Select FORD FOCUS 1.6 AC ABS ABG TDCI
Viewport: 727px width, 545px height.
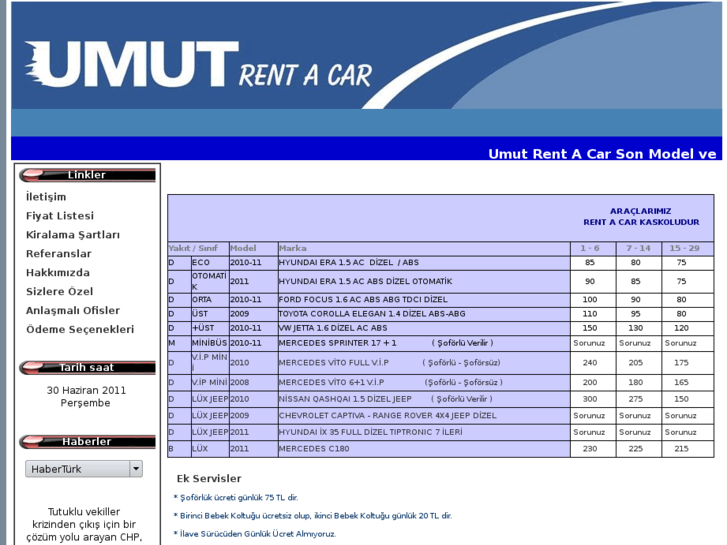pyautogui.click(x=440, y=300)
